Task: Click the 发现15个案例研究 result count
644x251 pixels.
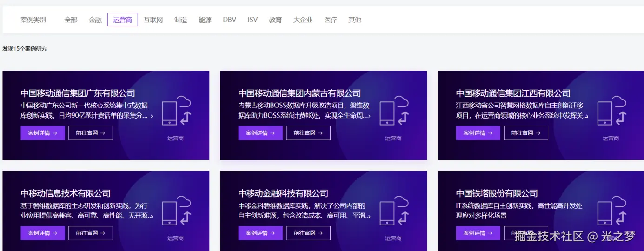Action: [x=25, y=49]
